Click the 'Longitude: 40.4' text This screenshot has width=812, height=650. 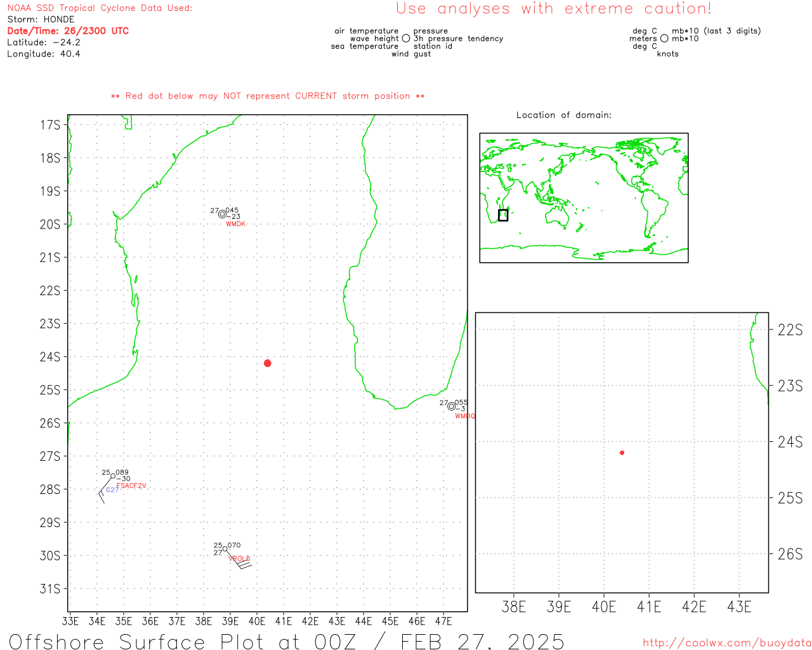(44, 54)
